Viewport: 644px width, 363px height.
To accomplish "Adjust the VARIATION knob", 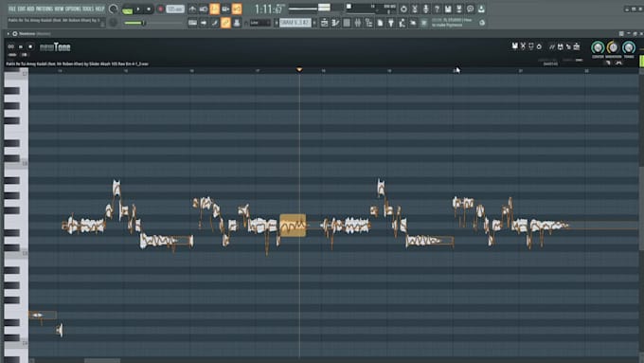I will click(x=613, y=47).
